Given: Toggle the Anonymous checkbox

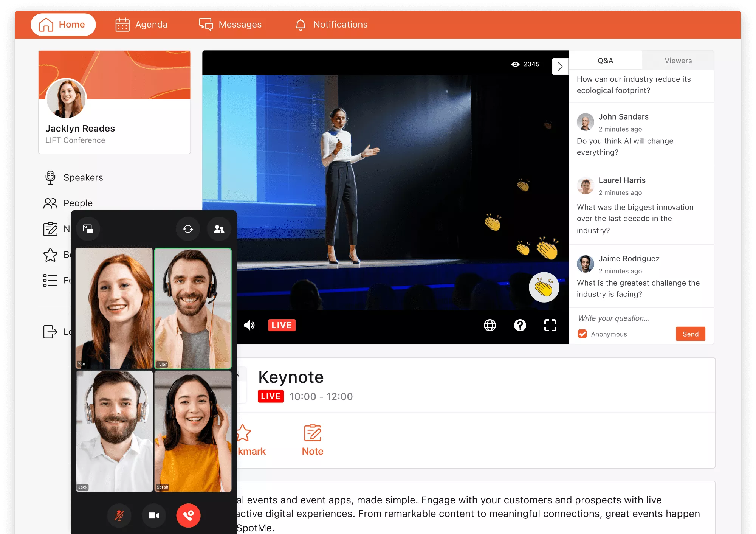Looking at the screenshot, I should (x=582, y=334).
